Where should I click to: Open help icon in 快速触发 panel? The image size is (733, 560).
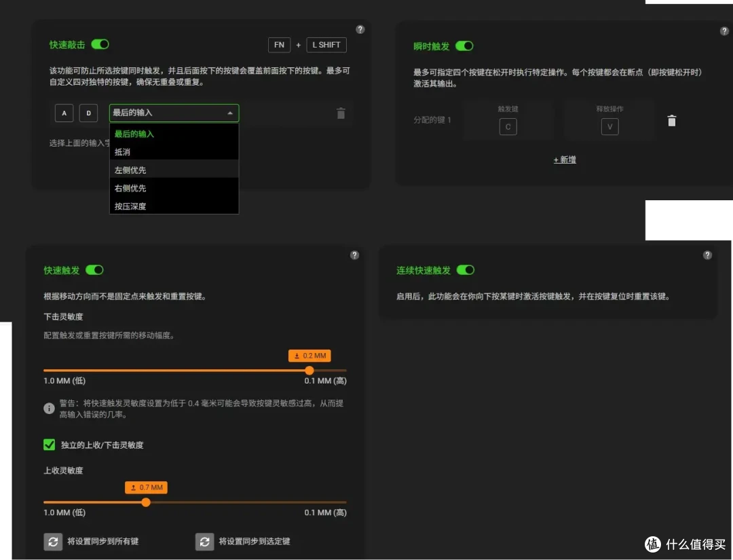pos(355,255)
